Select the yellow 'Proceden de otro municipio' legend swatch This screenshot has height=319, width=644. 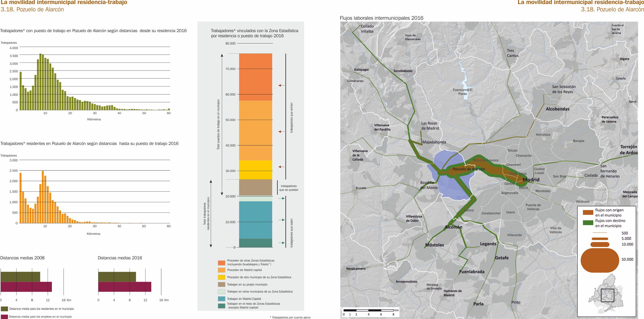(221, 277)
